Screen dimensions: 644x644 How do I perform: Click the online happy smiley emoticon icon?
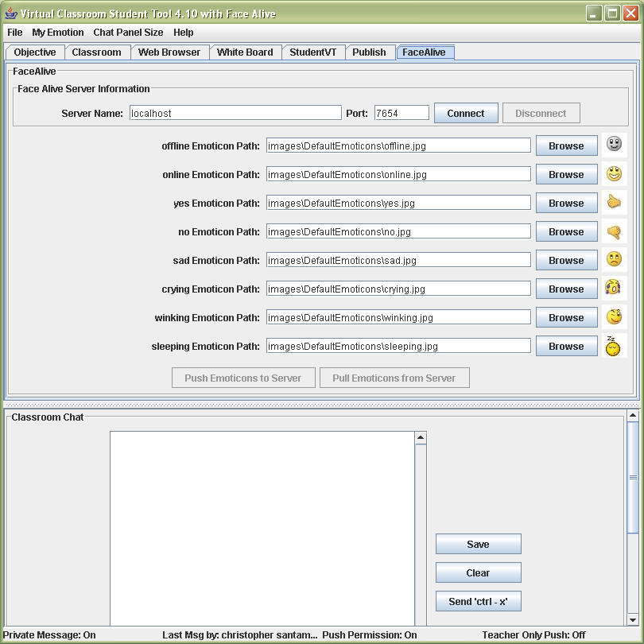click(613, 173)
